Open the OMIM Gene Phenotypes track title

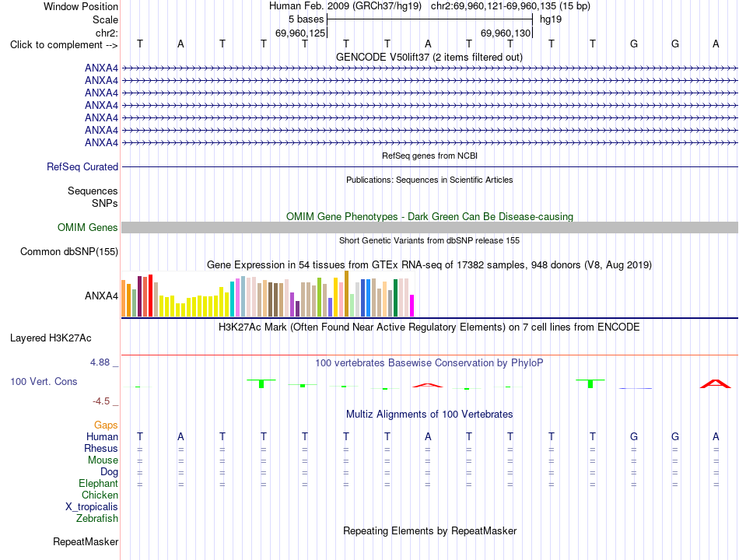tap(429, 216)
